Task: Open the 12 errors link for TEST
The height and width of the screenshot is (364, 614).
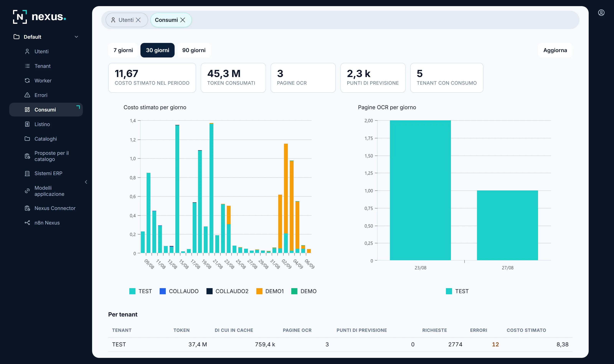Action: click(495, 344)
